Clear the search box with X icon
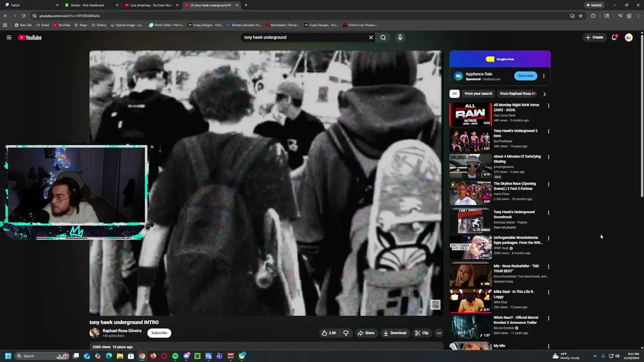 coord(371,37)
